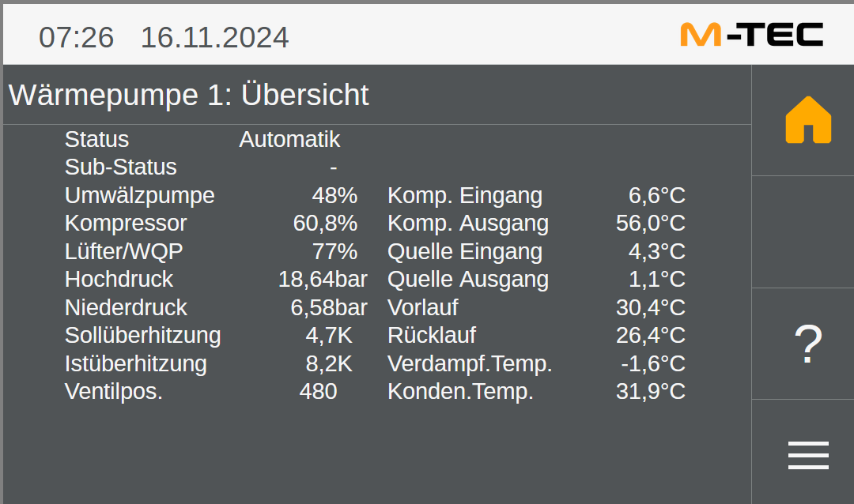Click the Konden.Temp. value 31,9°C
Viewport: 854px width, 504px height.
pos(650,391)
